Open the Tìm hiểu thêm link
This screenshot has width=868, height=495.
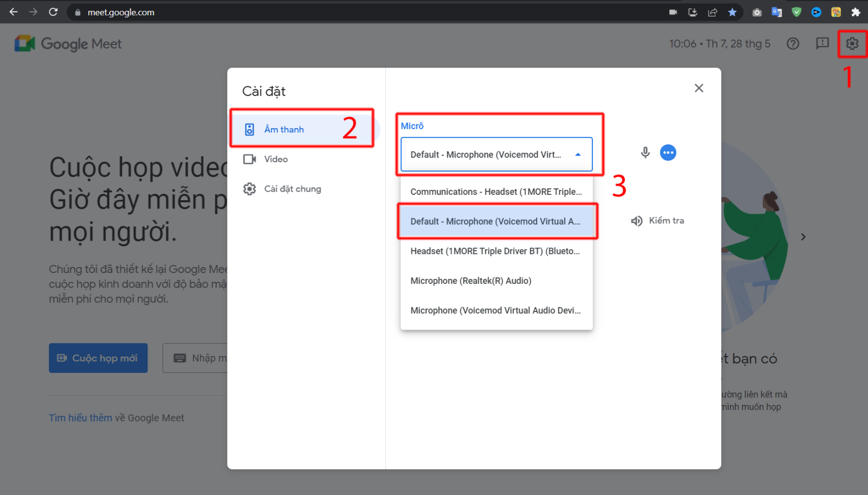80,417
